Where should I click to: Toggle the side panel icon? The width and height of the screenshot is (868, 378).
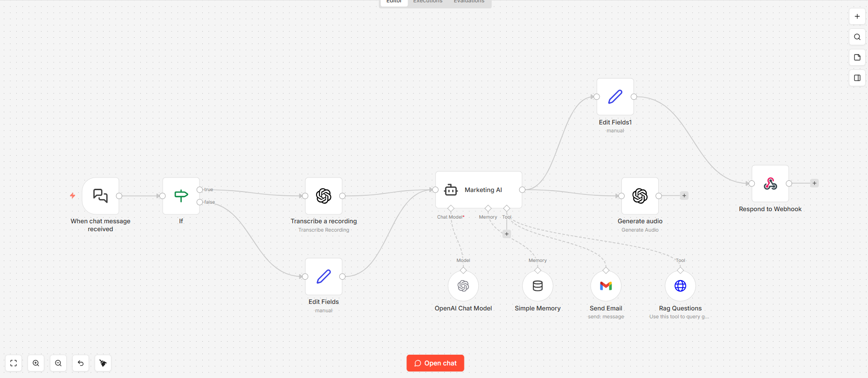click(857, 78)
